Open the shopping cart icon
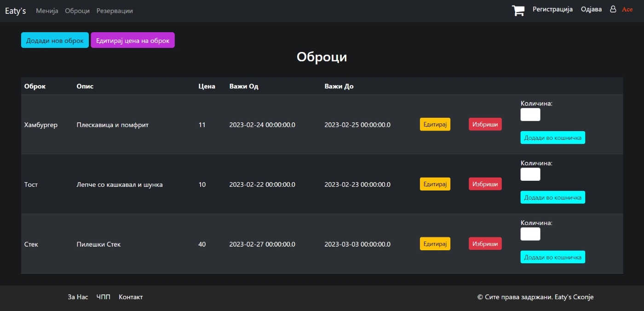The height and width of the screenshot is (311, 644). tap(518, 11)
